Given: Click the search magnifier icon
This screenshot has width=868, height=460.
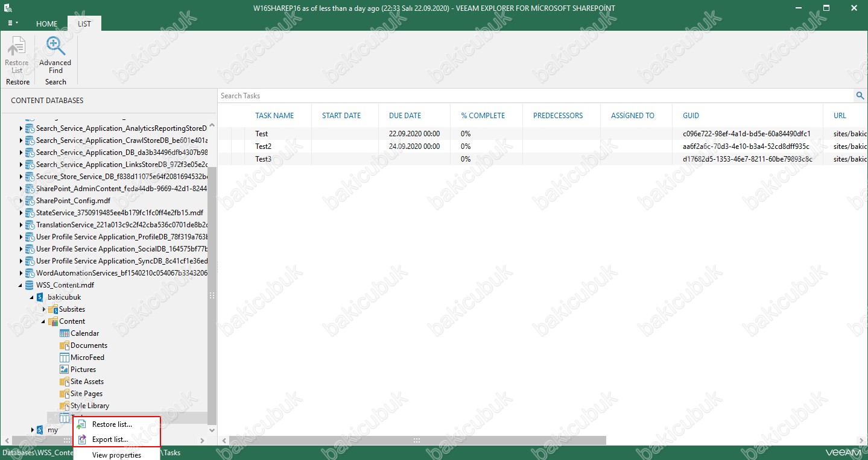Looking at the screenshot, I should [860, 95].
